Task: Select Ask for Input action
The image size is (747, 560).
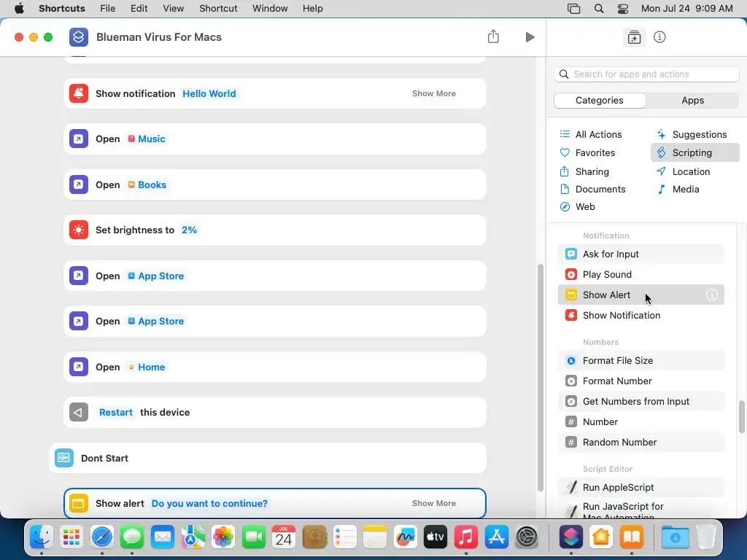Action: tap(640, 254)
